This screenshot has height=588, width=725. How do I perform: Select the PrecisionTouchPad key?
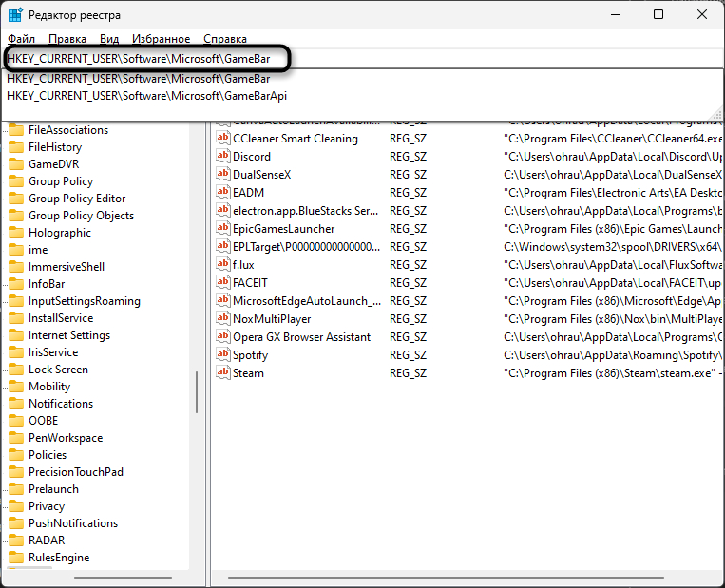tap(76, 472)
